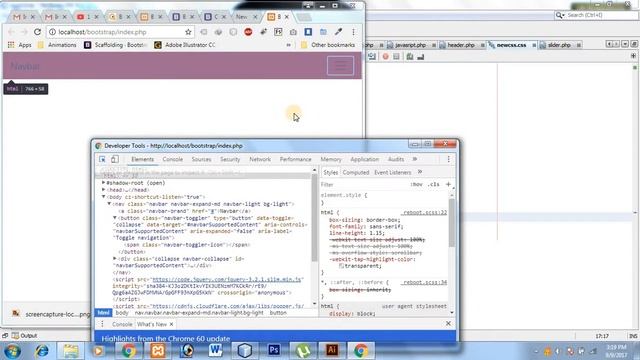
Task: Open the _reboot.scss:22 source link
Action: click(x=424, y=213)
